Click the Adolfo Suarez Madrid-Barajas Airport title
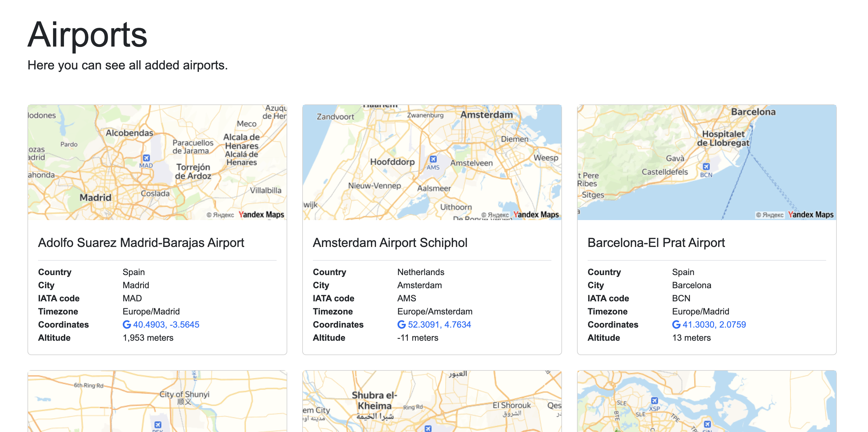The height and width of the screenshot is (432, 868). pos(141,243)
